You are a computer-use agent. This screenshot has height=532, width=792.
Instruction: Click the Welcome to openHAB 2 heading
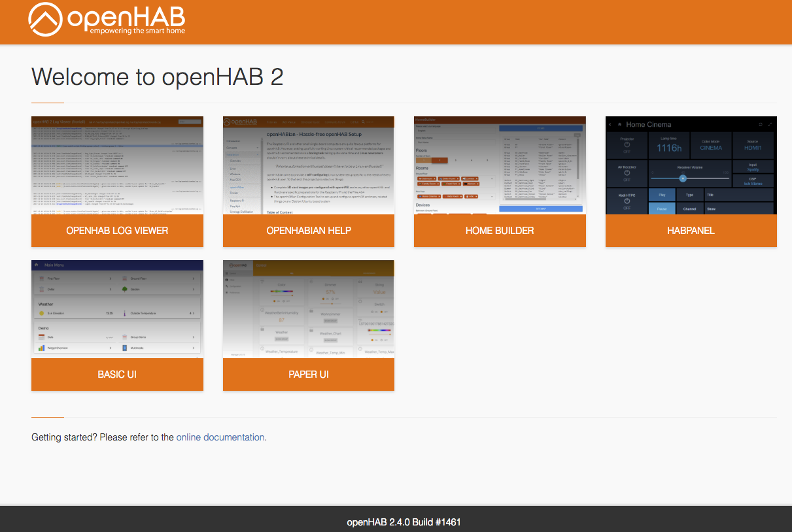point(158,77)
